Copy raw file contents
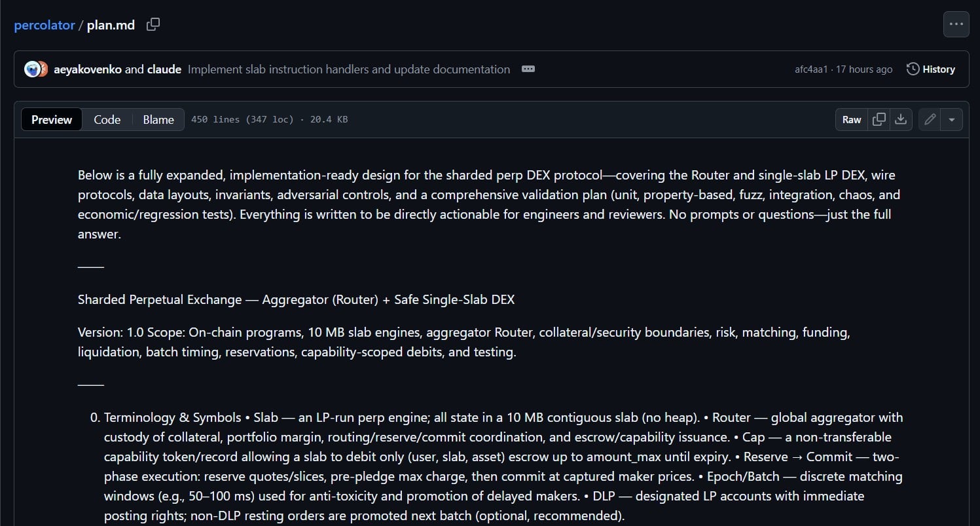Image resolution: width=980 pixels, height=526 pixels. point(879,120)
